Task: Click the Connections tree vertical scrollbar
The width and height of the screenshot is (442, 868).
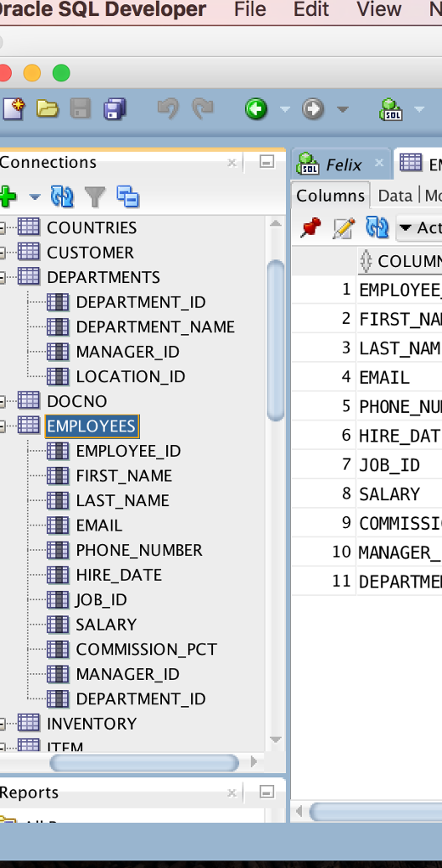Action: [x=275, y=341]
